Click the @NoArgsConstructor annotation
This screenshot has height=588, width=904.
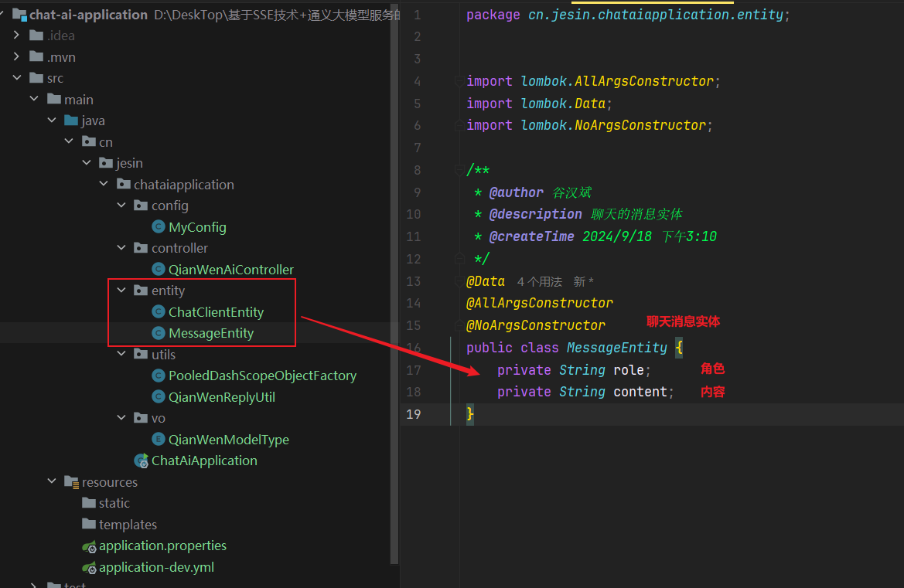pyautogui.click(x=536, y=325)
